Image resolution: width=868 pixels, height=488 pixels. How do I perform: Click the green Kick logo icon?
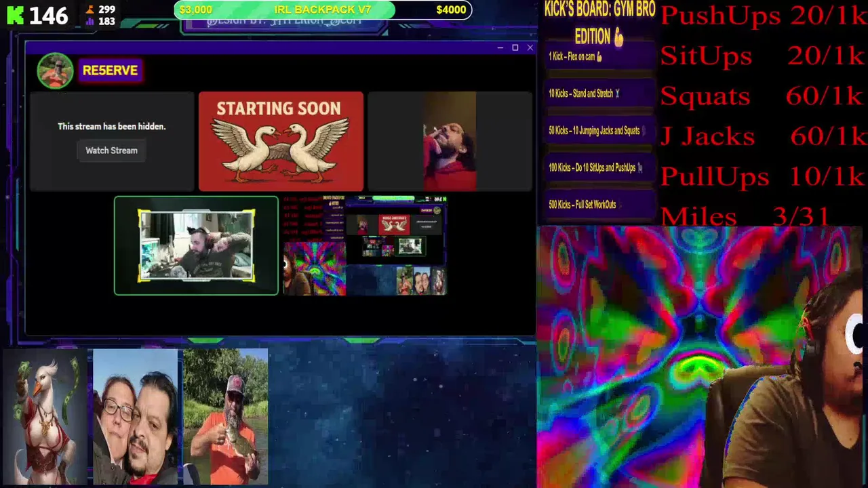(x=15, y=16)
